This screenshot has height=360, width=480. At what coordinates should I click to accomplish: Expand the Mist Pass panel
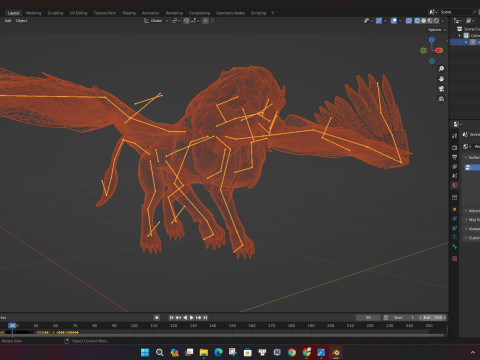tap(473, 220)
